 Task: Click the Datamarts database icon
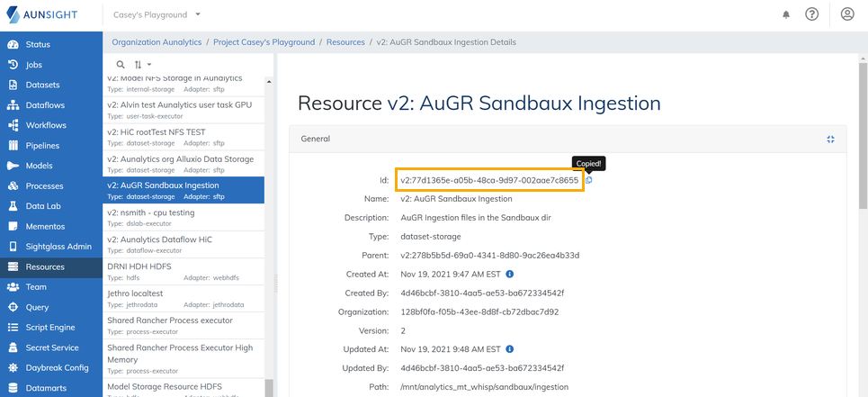click(x=13, y=388)
